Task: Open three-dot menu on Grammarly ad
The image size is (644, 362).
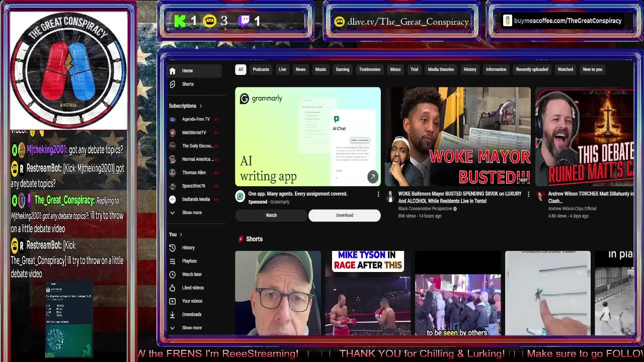Action: click(x=378, y=194)
